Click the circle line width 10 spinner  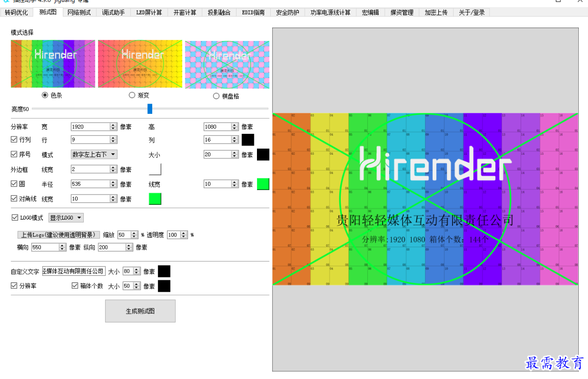(235, 184)
